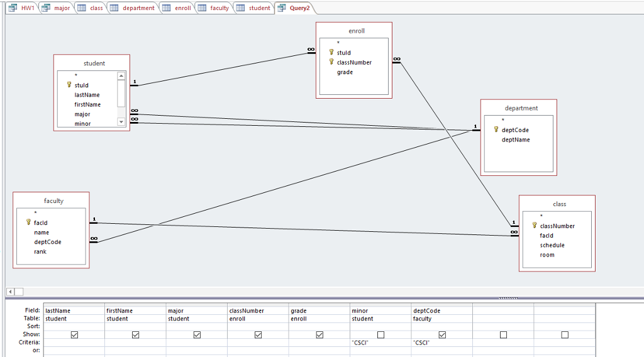Screen dimensions: 644x357
Task: Uncheck Show for major column
Action: click(197, 335)
